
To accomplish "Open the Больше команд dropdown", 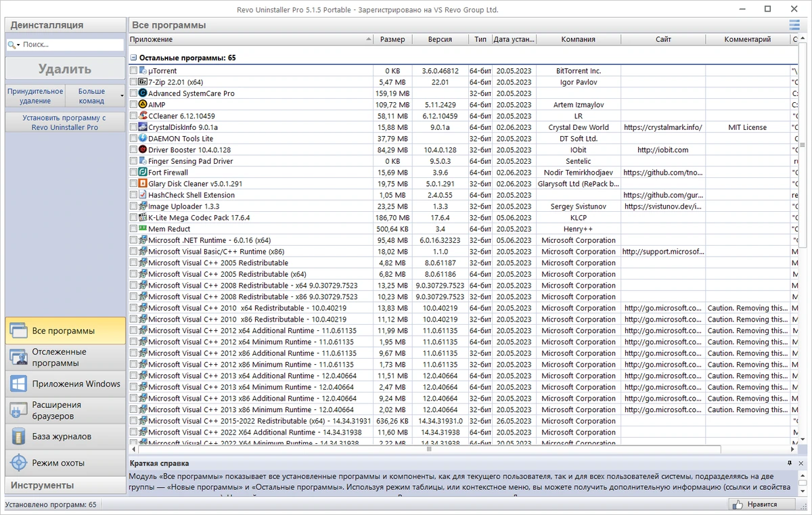I will pos(95,95).
